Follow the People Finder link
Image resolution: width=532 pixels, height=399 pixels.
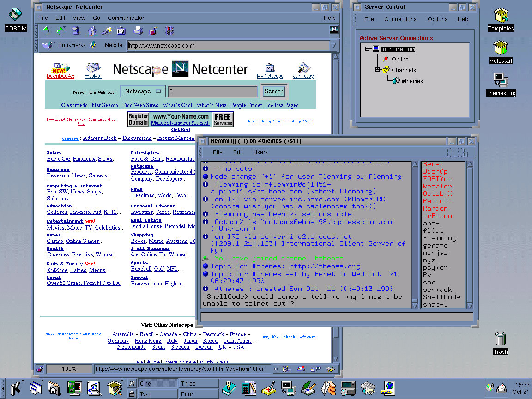coord(246,105)
